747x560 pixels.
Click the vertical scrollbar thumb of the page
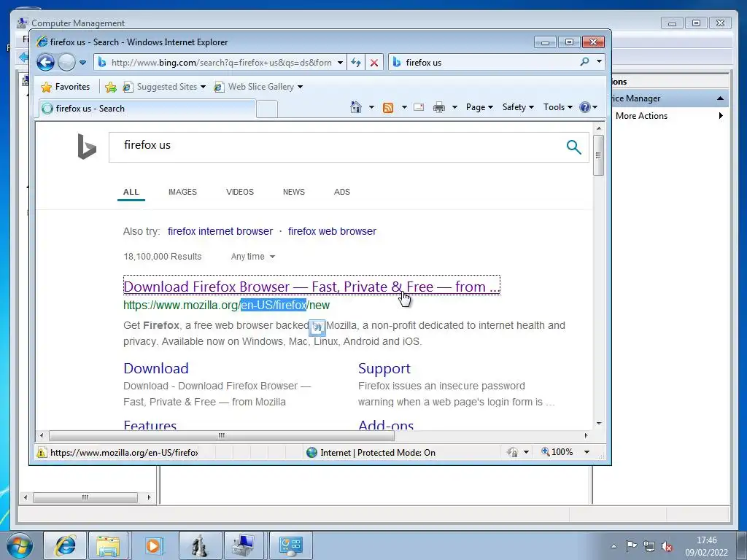click(599, 155)
